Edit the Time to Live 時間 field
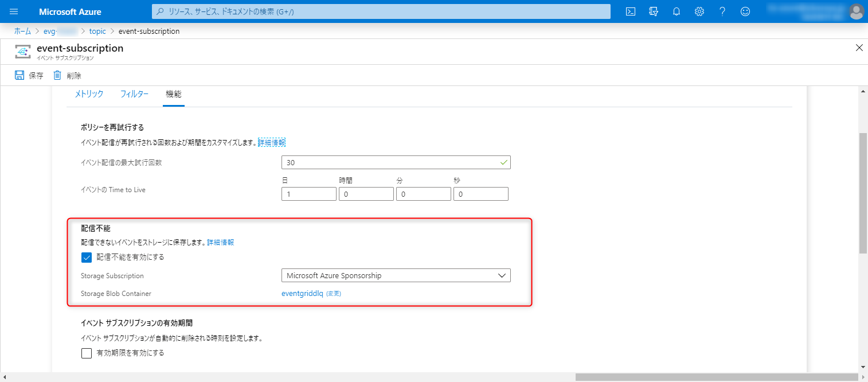This screenshot has width=868, height=382. (x=366, y=194)
